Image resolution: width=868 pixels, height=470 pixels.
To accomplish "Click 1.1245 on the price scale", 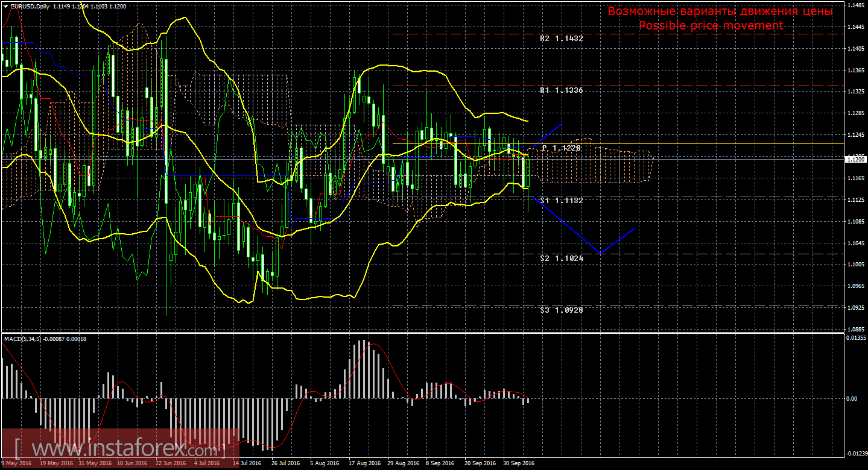I will tap(856, 135).
